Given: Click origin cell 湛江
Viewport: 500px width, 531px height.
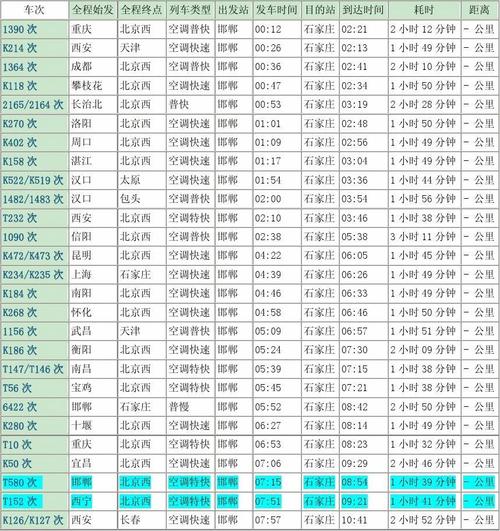Looking at the screenshot, I should click(x=81, y=161).
